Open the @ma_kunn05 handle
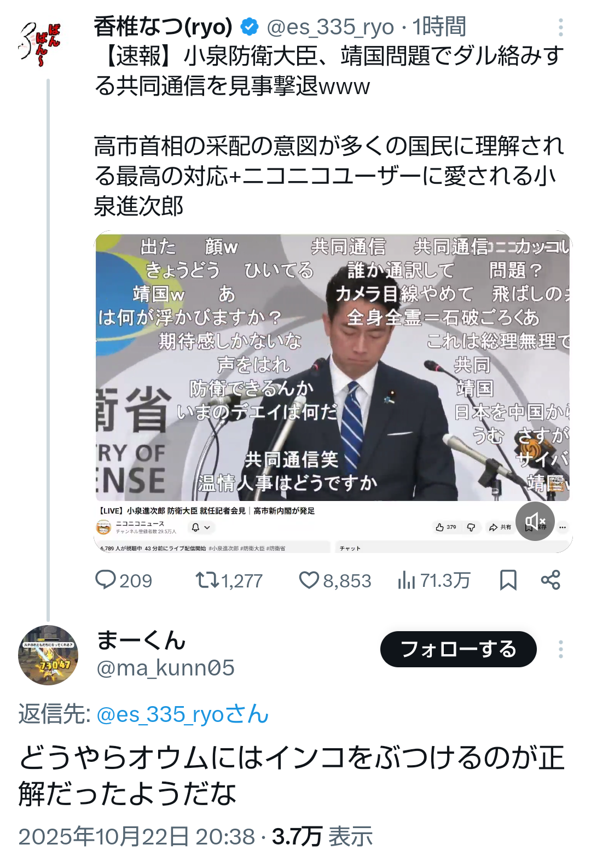Viewport: 591px width, 868px height. tap(165, 668)
